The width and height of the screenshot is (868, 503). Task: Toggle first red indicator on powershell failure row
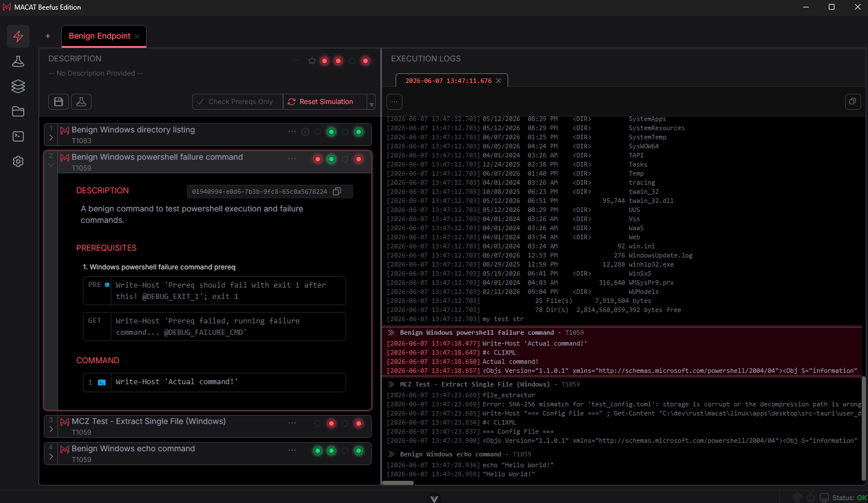pos(318,159)
